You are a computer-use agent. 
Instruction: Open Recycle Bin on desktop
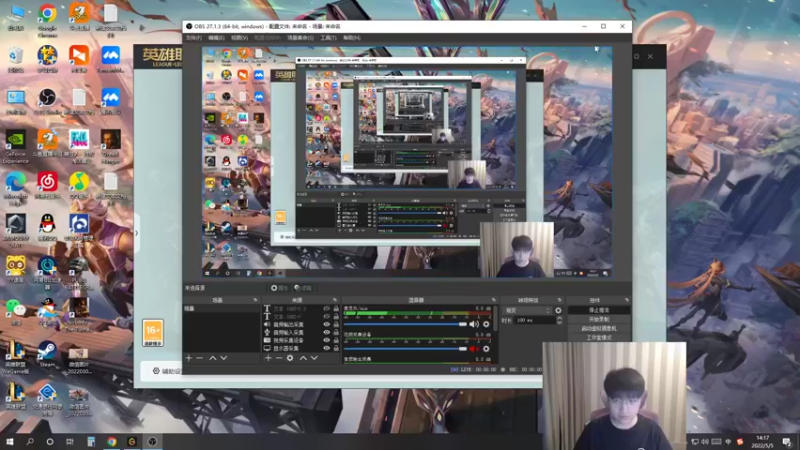pos(15,59)
